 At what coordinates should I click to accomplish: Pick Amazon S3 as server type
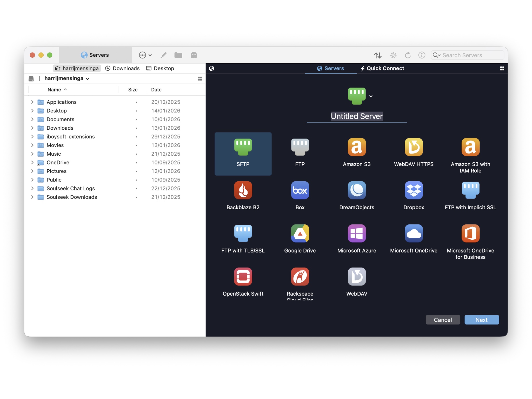(x=357, y=147)
